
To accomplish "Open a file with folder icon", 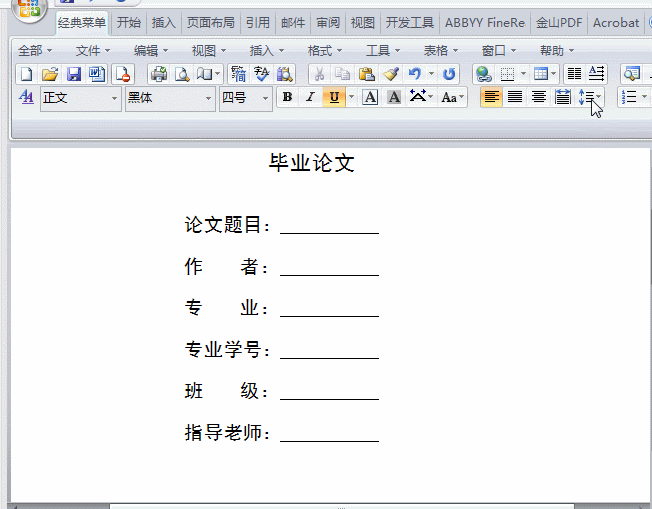I will (50, 74).
